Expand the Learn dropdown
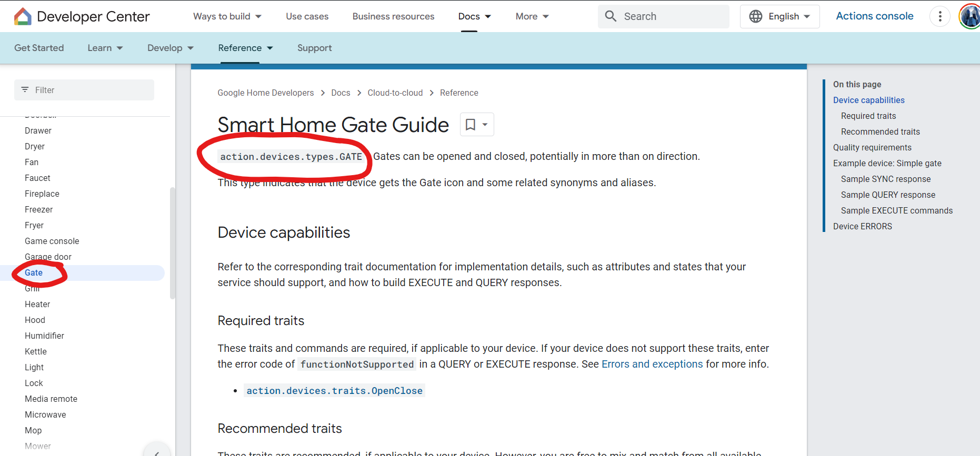 [x=105, y=48]
